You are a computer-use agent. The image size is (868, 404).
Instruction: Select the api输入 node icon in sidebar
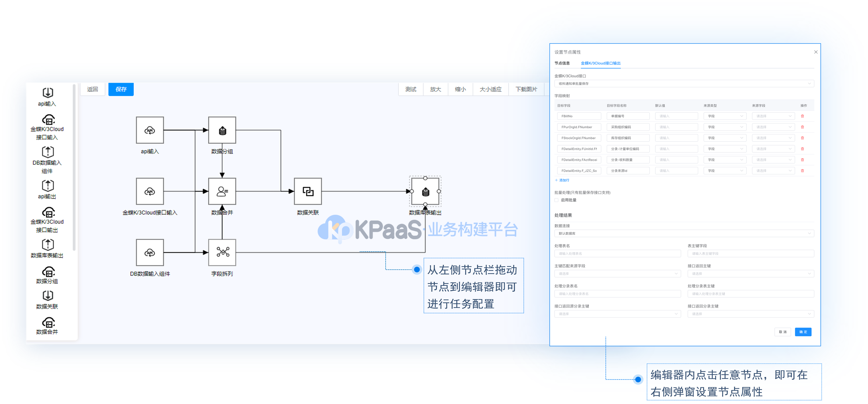[48, 93]
